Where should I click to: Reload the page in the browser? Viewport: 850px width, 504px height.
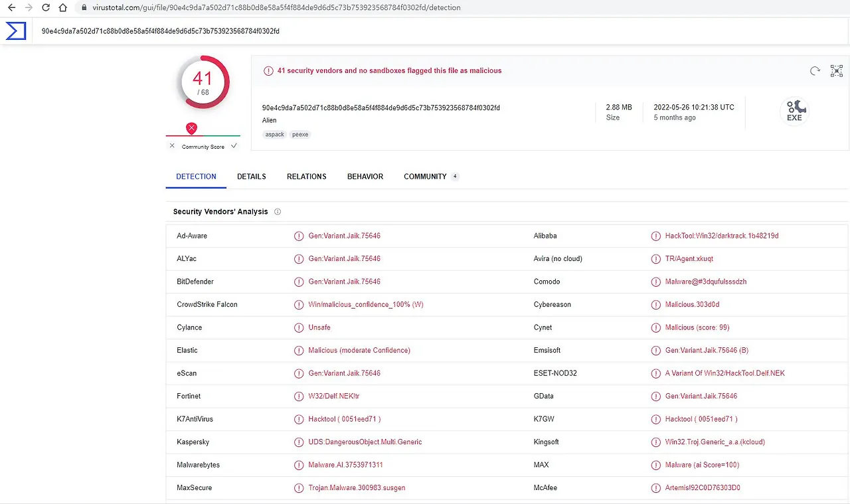pyautogui.click(x=45, y=8)
